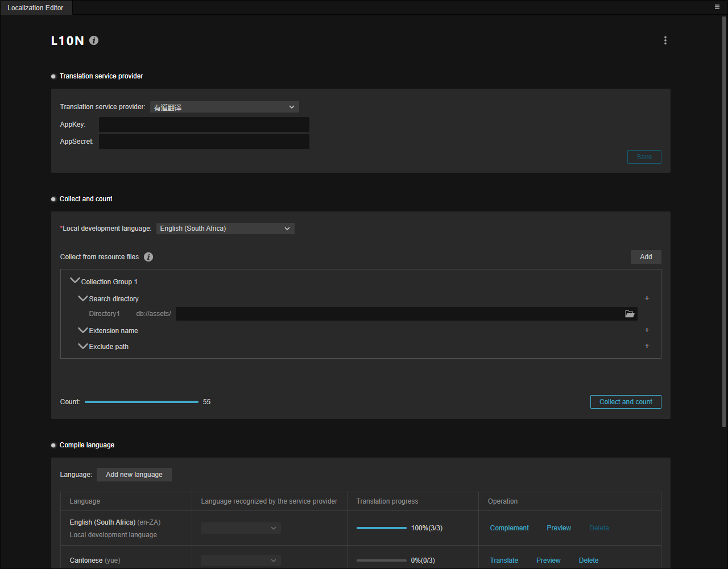Image resolution: width=728 pixels, height=569 pixels.
Task: Click the vertical scrollbar
Action: tap(724, 222)
